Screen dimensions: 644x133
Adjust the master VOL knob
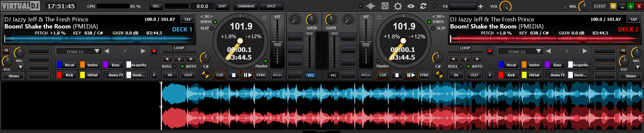505,6
